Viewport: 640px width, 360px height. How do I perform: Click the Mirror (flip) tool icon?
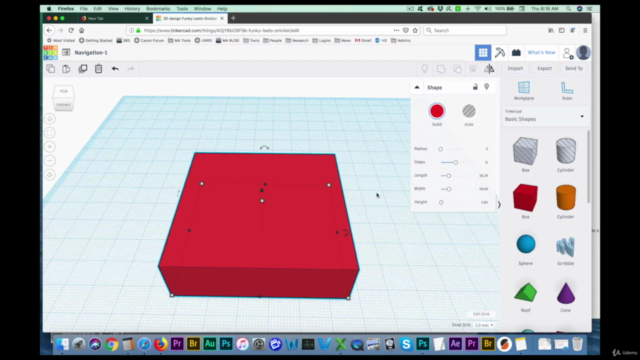tap(489, 69)
